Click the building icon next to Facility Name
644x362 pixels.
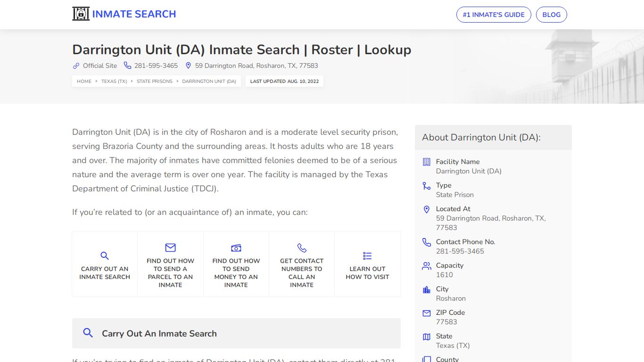tap(427, 162)
